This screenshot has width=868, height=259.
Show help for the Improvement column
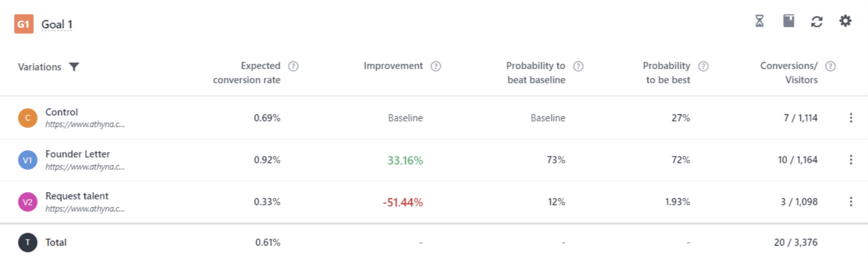point(435,66)
